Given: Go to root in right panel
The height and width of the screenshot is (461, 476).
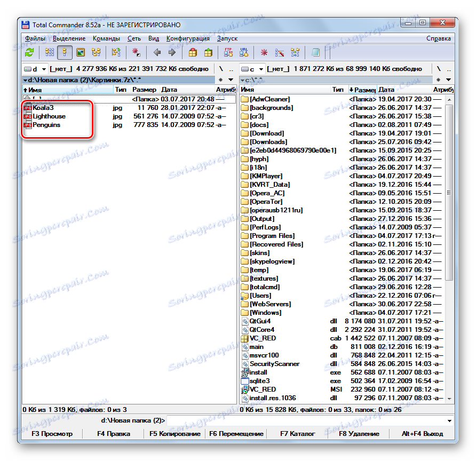Looking at the screenshot, I should [438, 69].
